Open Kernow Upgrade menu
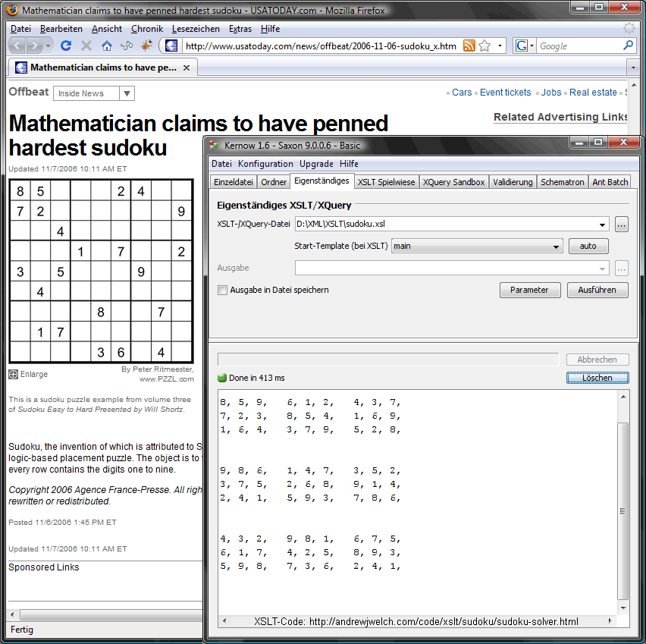Image resolution: width=646 pixels, height=644 pixels. (x=316, y=164)
